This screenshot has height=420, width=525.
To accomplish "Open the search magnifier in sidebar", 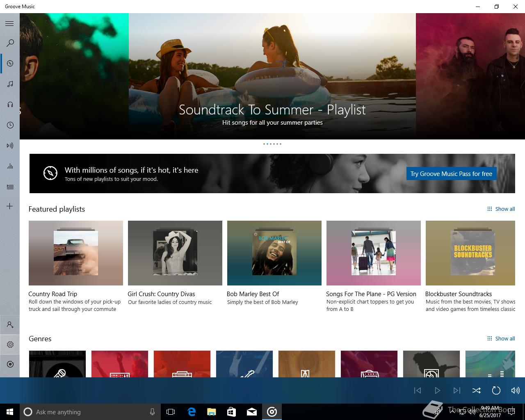I will 10,43.
